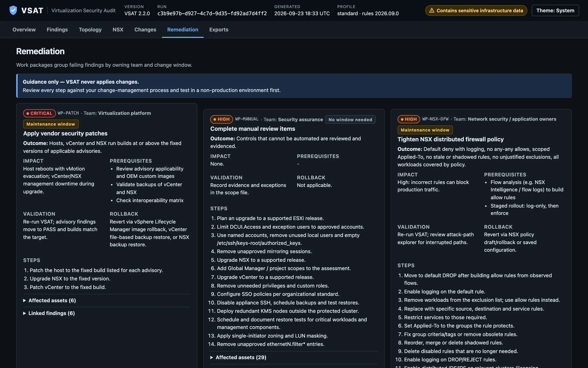Click step Patch vCenter to the fixed build

tap(68, 287)
